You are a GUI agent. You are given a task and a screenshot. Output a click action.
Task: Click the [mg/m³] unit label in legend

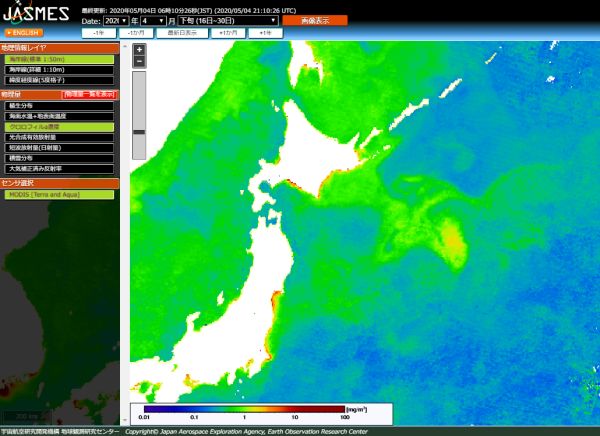[x=356, y=409]
